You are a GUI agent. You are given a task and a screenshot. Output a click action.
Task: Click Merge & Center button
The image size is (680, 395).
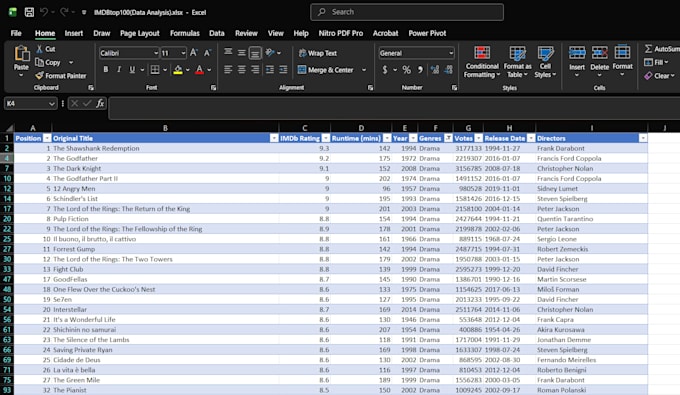click(x=325, y=70)
